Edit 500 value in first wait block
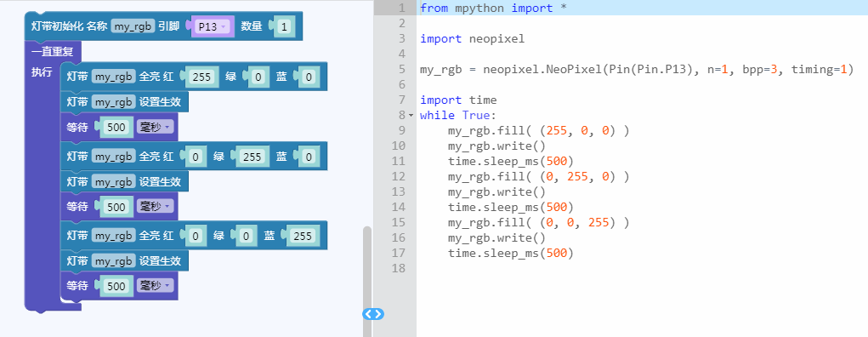Image resolution: width=868 pixels, height=337 pixels. click(x=116, y=128)
